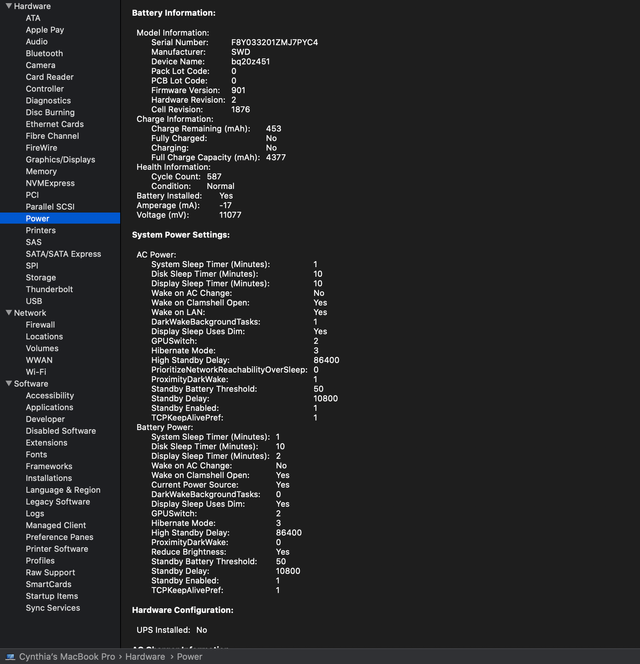Select Storage in the sidebar
Image resolution: width=640 pixels, height=664 pixels.
[x=41, y=277]
